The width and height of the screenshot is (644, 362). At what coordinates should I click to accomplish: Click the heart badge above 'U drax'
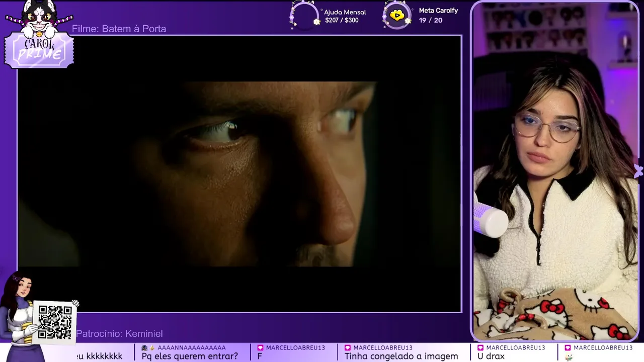point(480,348)
